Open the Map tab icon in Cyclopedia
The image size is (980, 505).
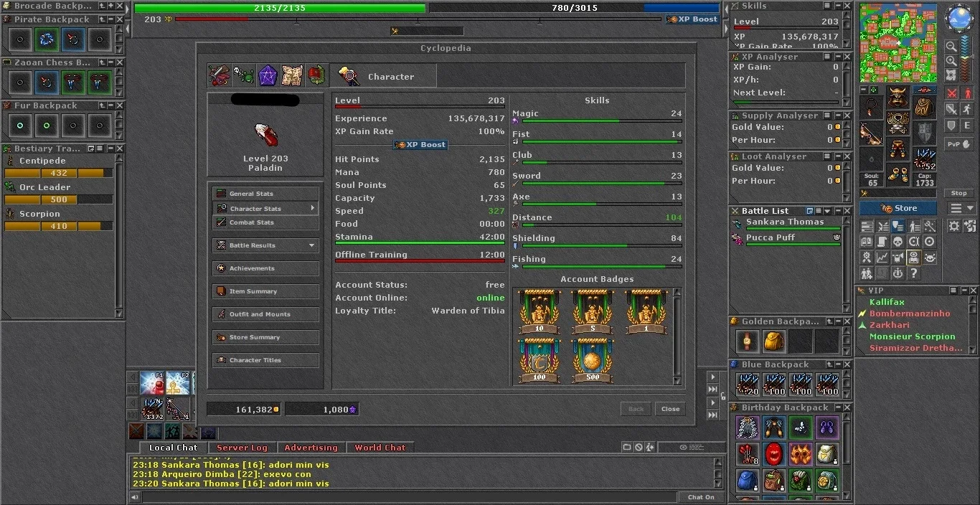[x=291, y=75]
